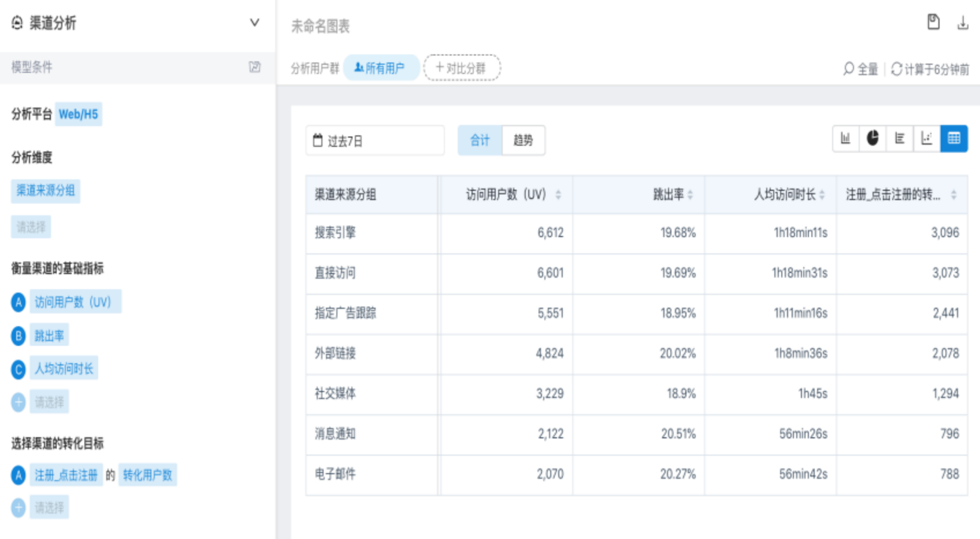The height and width of the screenshot is (539, 980).
Task: Click 请选择 beside the basic metric plus
Action: click(x=49, y=401)
